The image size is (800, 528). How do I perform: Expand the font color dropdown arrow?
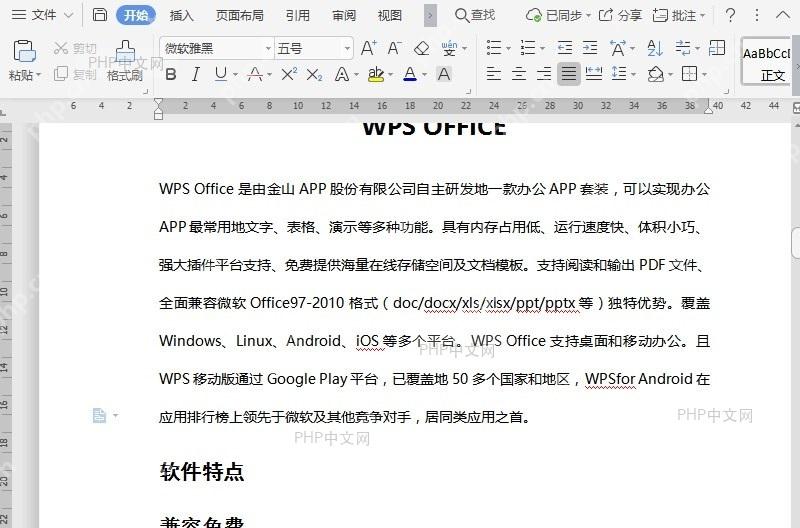click(424, 75)
